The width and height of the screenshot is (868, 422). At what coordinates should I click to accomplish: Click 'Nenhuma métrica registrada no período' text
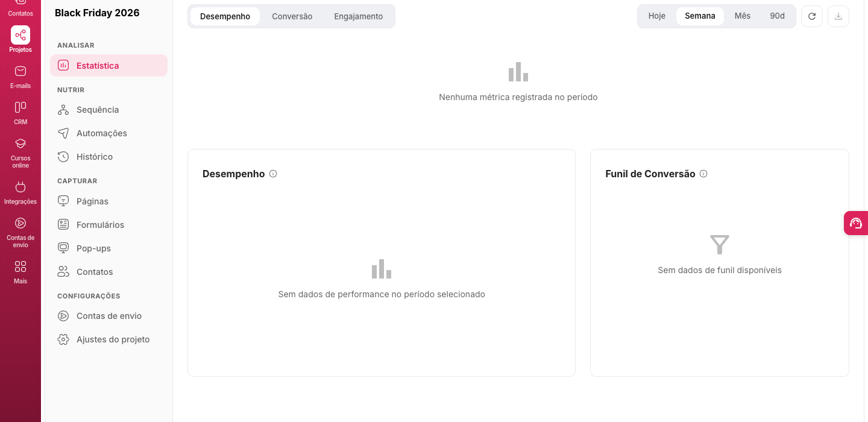[518, 97]
